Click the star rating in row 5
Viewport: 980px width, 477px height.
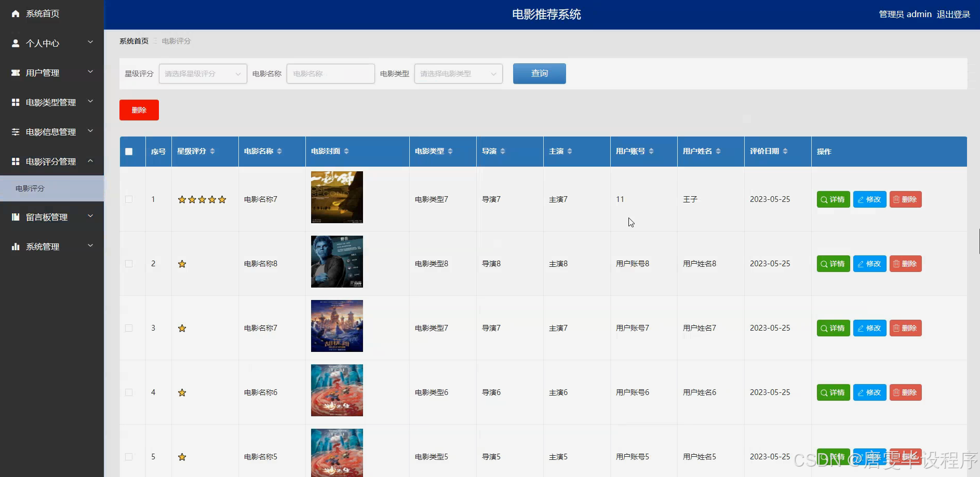(x=182, y=457)
